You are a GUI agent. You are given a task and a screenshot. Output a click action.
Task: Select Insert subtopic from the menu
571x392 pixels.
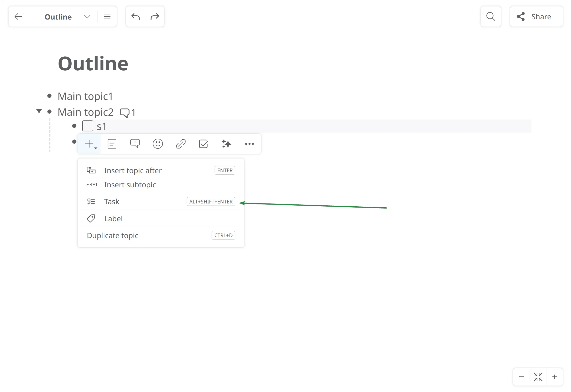tap(130, 185)
